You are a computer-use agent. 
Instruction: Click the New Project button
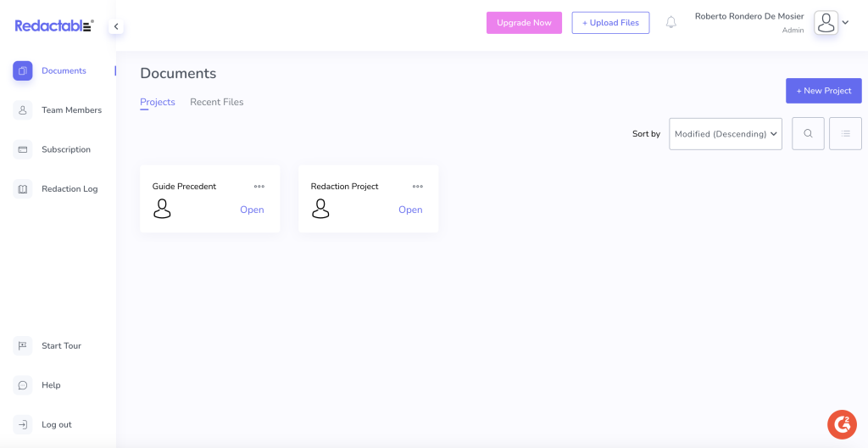(x=823, y=91)
